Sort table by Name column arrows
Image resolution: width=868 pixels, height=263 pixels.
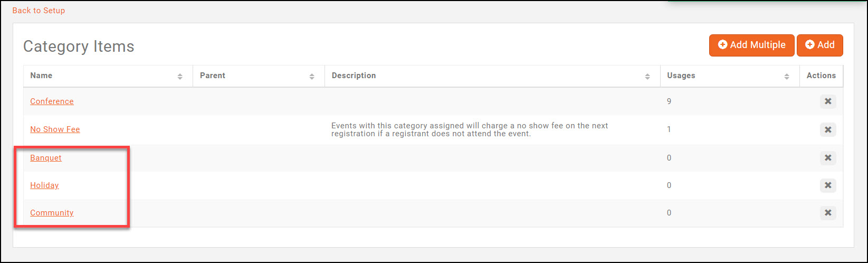180,76
